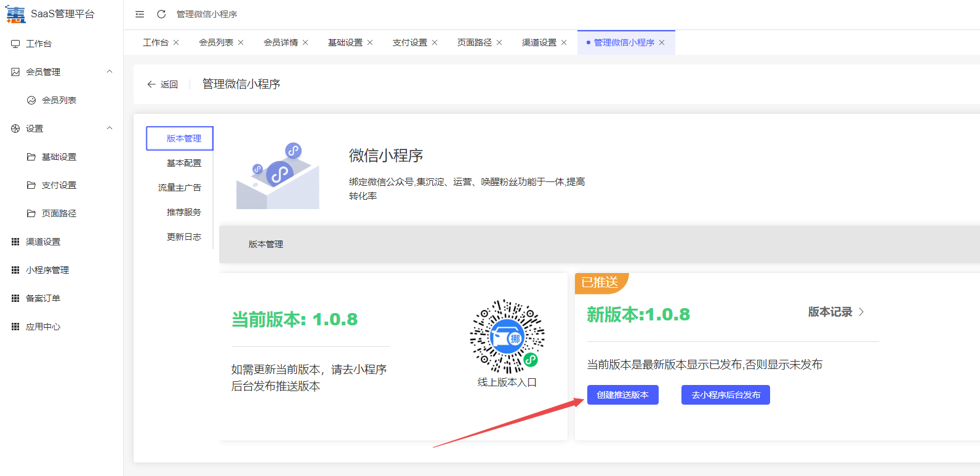Click the 版本管理 gray section header

pyautogui.click(x=600, y=244)
